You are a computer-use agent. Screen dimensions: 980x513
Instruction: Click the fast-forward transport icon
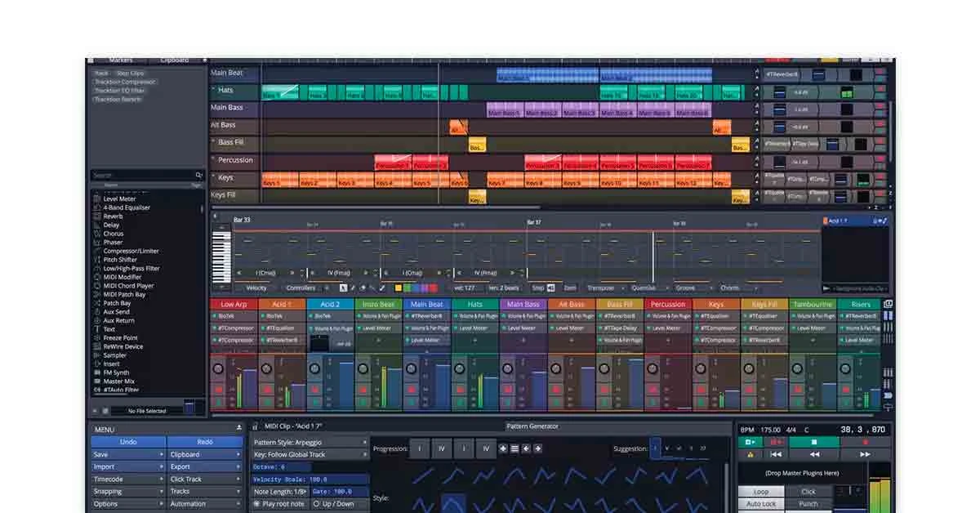click(x=865, y=454)
